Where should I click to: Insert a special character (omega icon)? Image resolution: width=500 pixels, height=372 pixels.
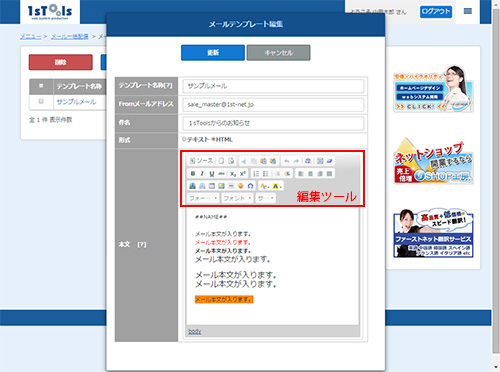[x=250, y=186]
